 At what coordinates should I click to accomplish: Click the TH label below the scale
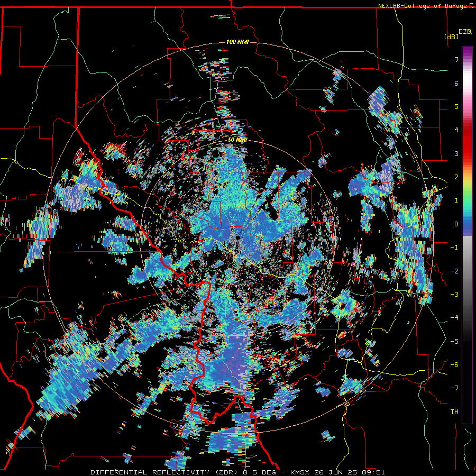(454, 412)
